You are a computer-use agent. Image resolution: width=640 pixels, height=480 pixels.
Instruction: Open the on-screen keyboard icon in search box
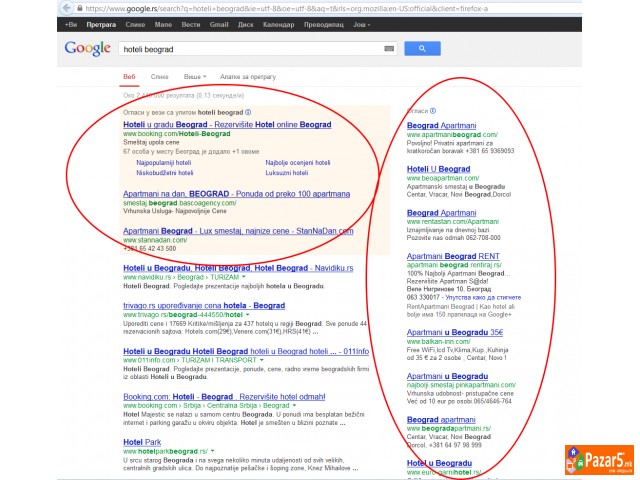(389, 48)
